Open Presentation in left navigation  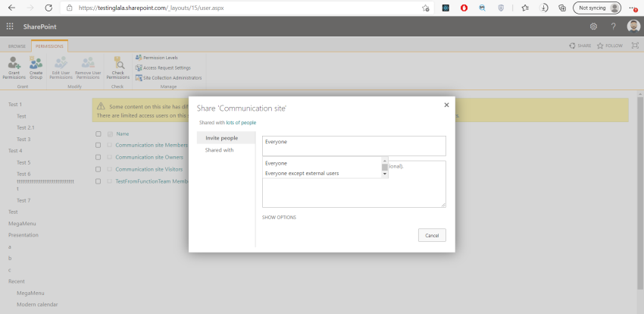[x=23, y=235]
